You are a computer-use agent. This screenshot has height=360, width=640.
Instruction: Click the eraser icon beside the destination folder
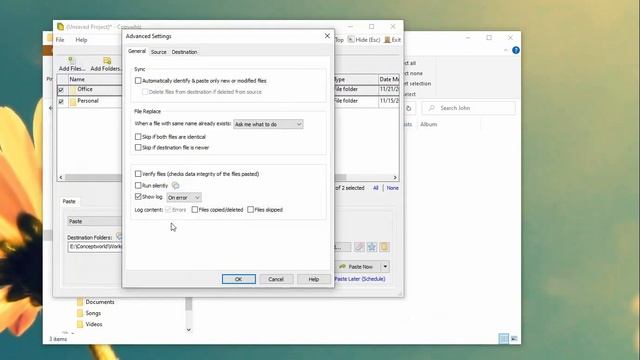pos(359,247)
